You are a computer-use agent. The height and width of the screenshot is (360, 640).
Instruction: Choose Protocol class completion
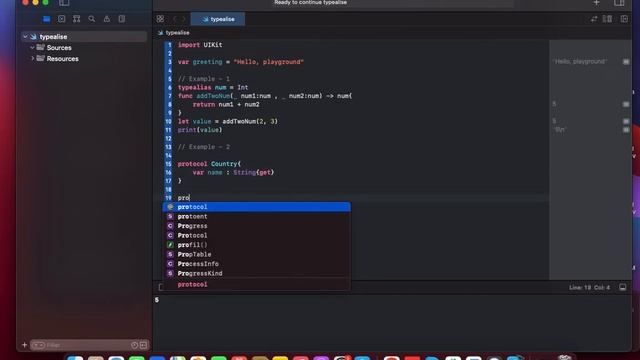coord(256,236)
